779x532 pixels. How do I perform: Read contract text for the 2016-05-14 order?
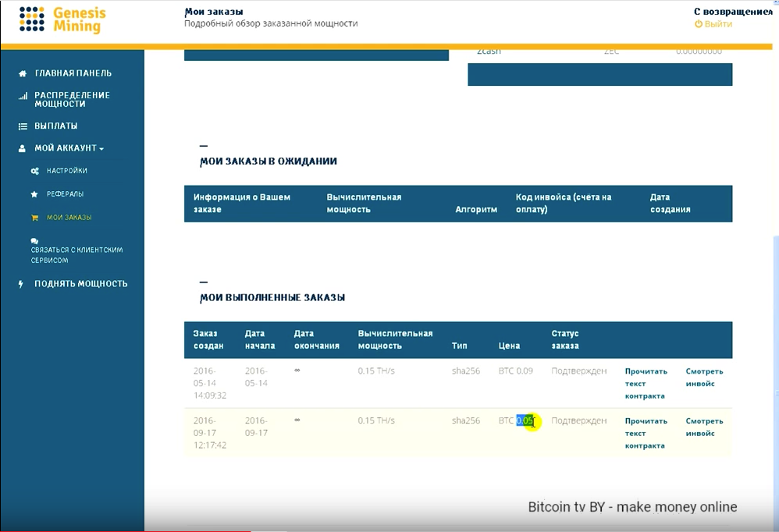coord(646,383)
